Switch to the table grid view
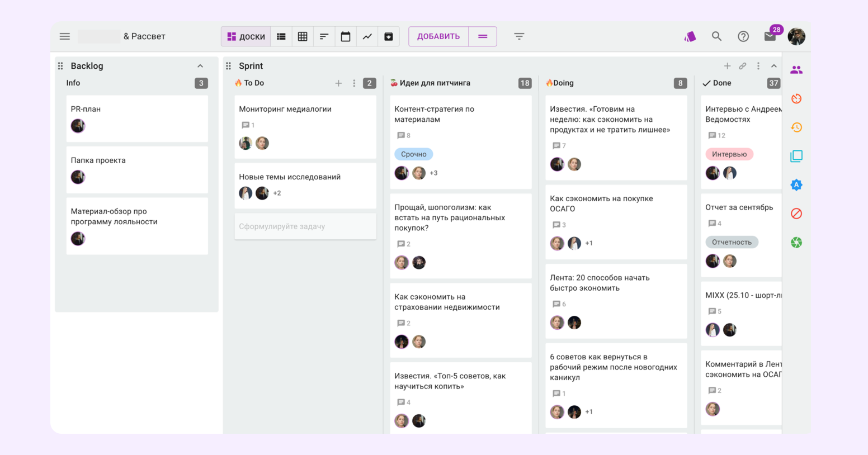The image size is (868, 455). pyautogui.click(x=303, y=36)
